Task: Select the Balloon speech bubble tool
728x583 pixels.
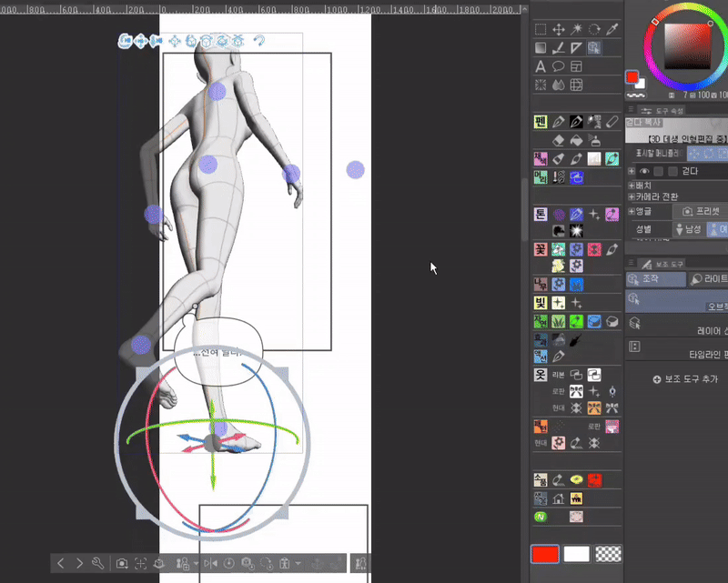Action: coord(559,66)
